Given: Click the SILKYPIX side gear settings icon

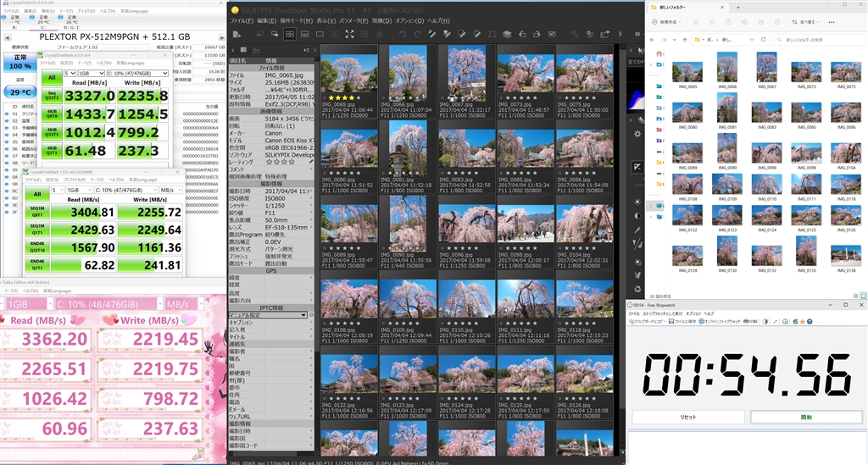Looking at the screenshot, I should (x=637, y=134).
